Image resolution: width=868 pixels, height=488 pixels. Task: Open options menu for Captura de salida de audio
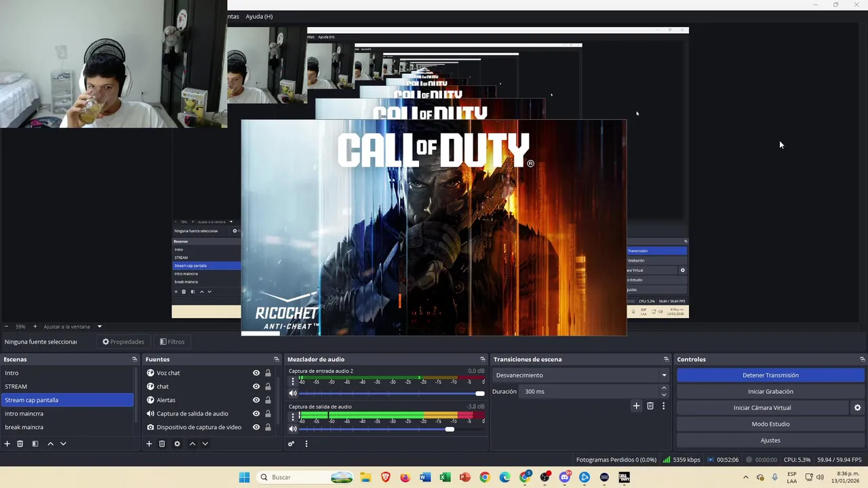[293, 416]
